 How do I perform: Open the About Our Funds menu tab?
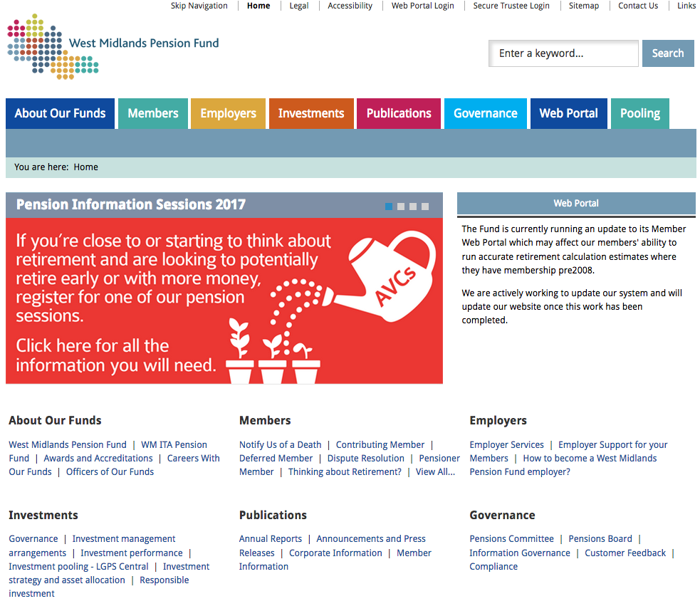click(x=60, y=114)
